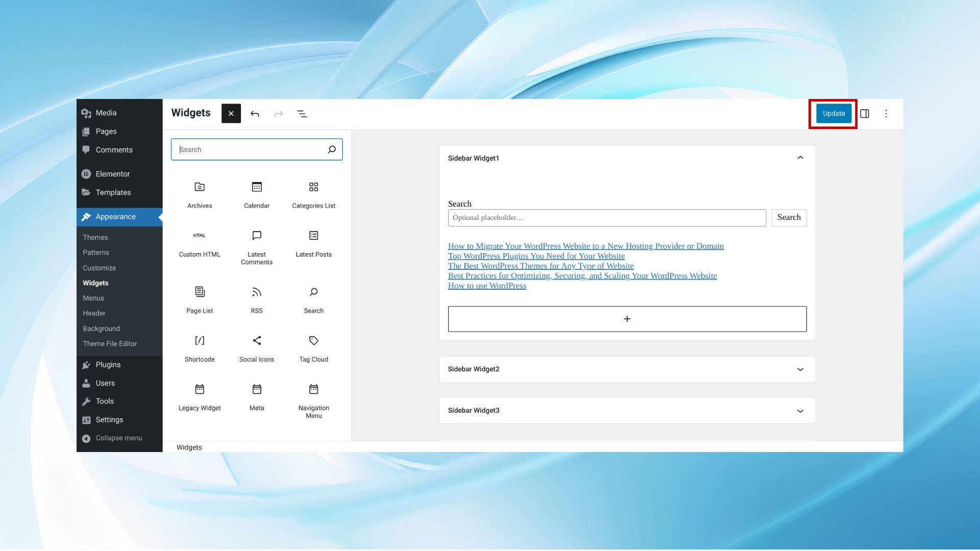Open the list view toolbar icon
This screenshot has width=980, height=551.
click(302, 114)
